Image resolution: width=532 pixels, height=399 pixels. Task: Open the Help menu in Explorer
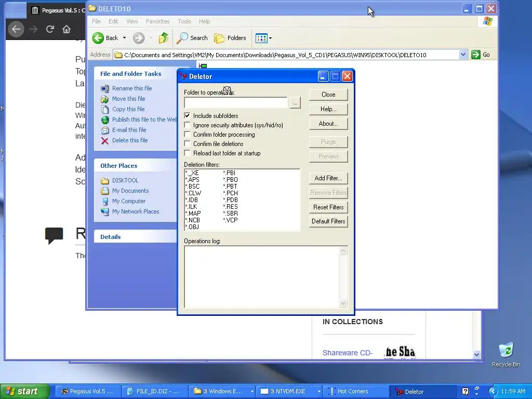click(x=204, y=21)
